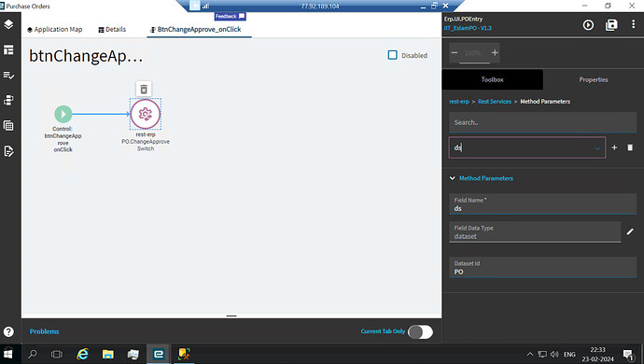Delete the selected node with trash icon
Viewport: 644px width, 364px height.
click(144, 90)
